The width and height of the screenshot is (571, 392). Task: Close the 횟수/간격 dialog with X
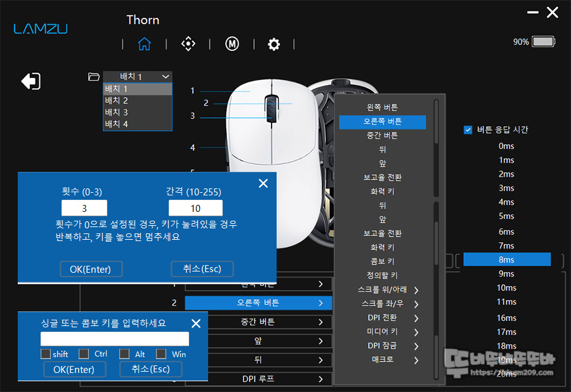(263, 183)
